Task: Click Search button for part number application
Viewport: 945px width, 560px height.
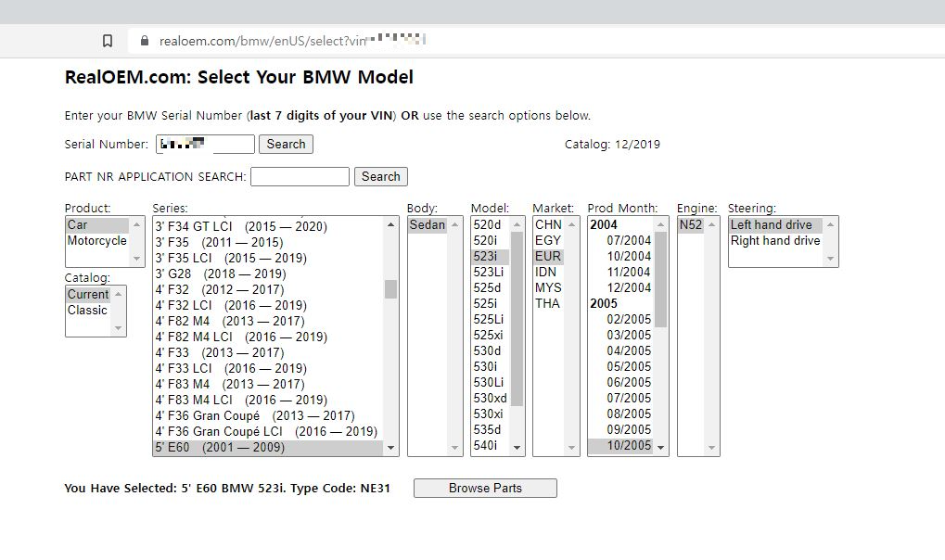Action: click(381, 176)
